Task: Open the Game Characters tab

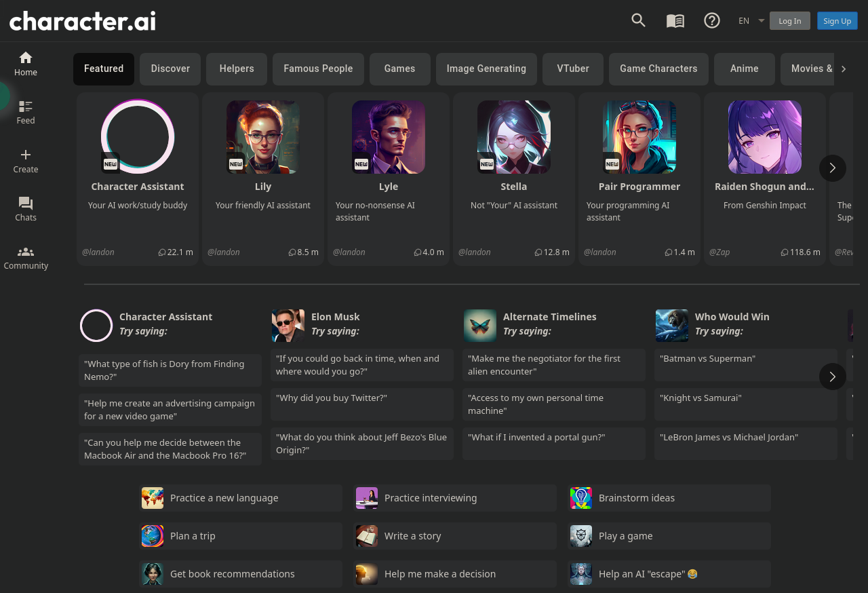Action: [x=658, y=69]
